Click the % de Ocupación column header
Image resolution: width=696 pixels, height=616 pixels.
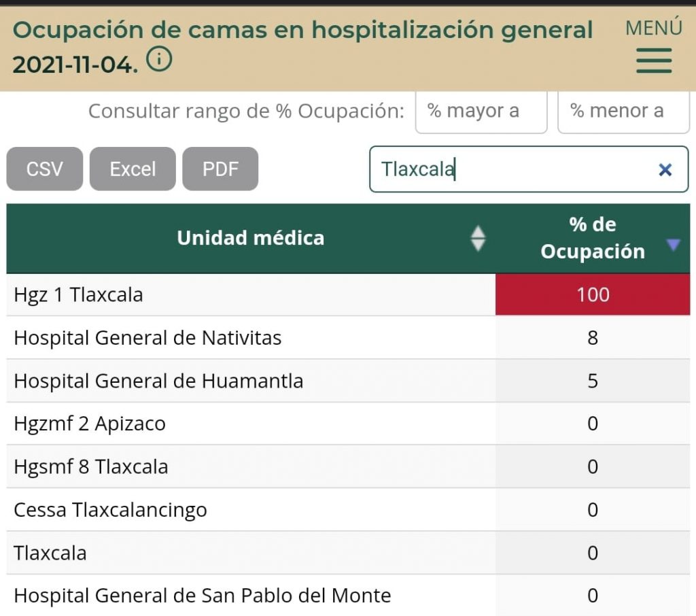(591, 238)
